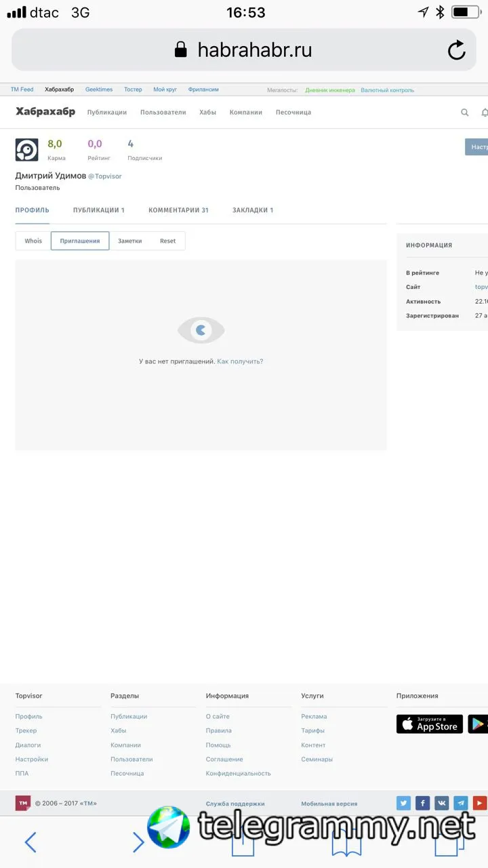Open footer Реклама link
The image size is (488, 868).
314,717
